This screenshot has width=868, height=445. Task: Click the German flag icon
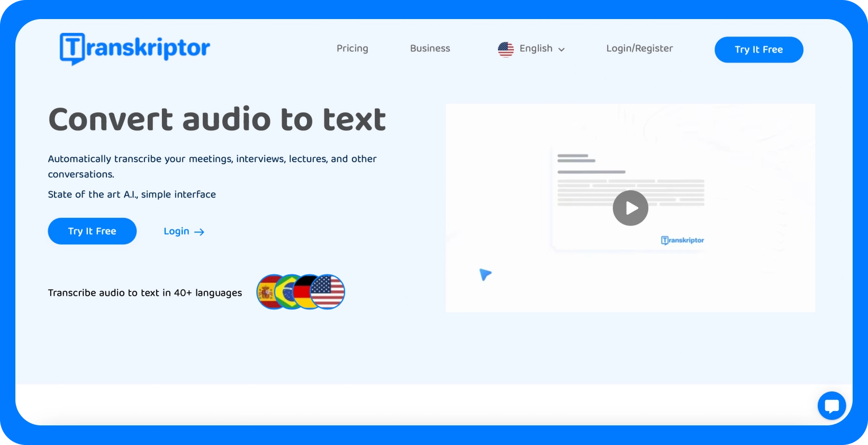303,292
